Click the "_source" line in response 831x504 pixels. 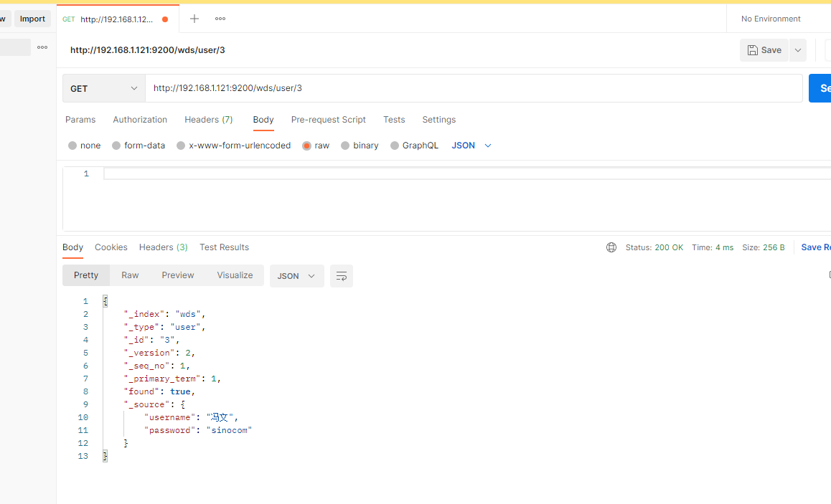pyautogui.click(x=154, y=404)
